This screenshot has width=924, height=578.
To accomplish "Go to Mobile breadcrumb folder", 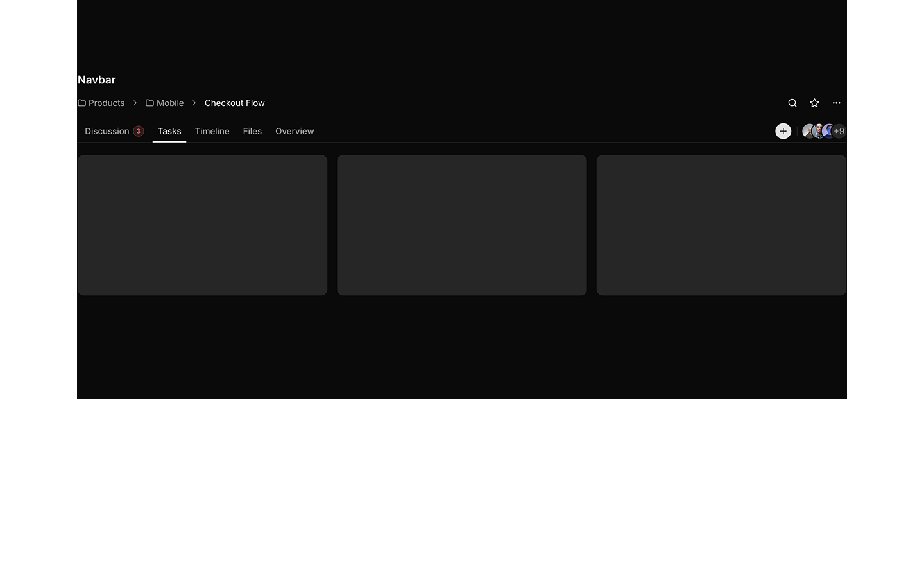I will 165,103.
